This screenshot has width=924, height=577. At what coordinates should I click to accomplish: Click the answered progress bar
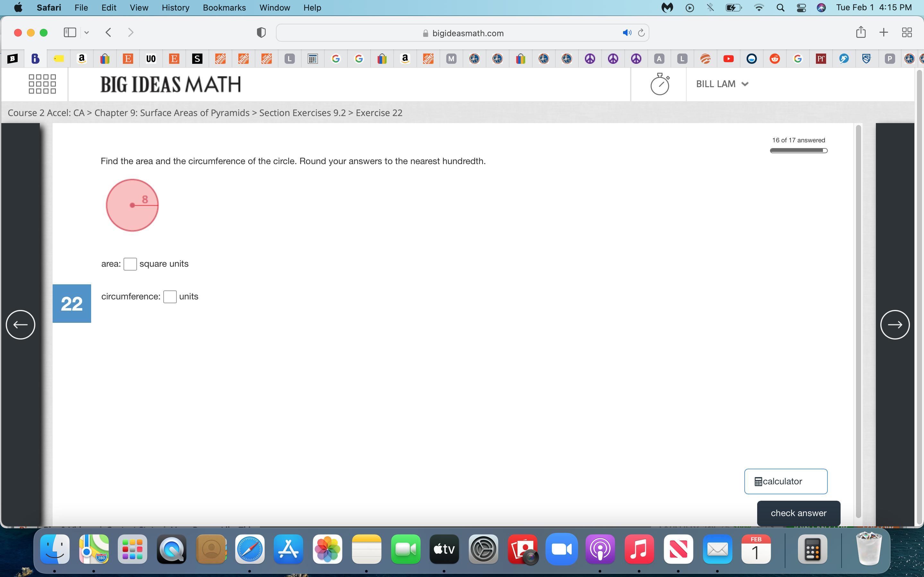[x=798, y=150]
